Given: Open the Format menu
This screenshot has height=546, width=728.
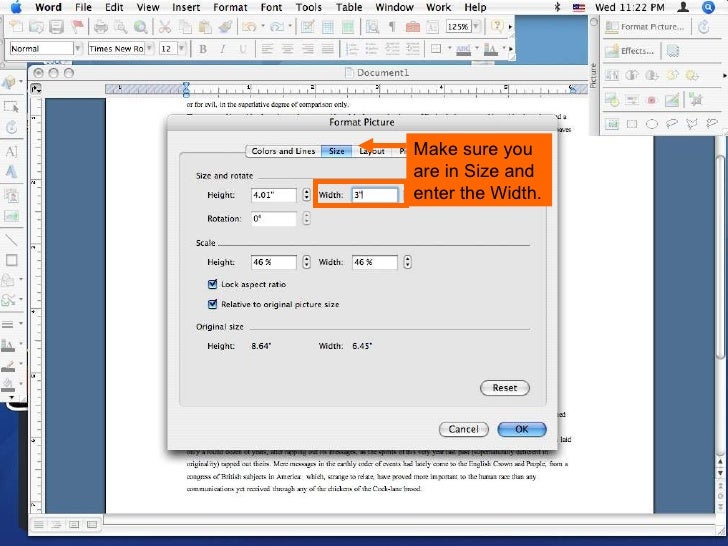Looking at the screenshot, I should (x=230, y=7).
